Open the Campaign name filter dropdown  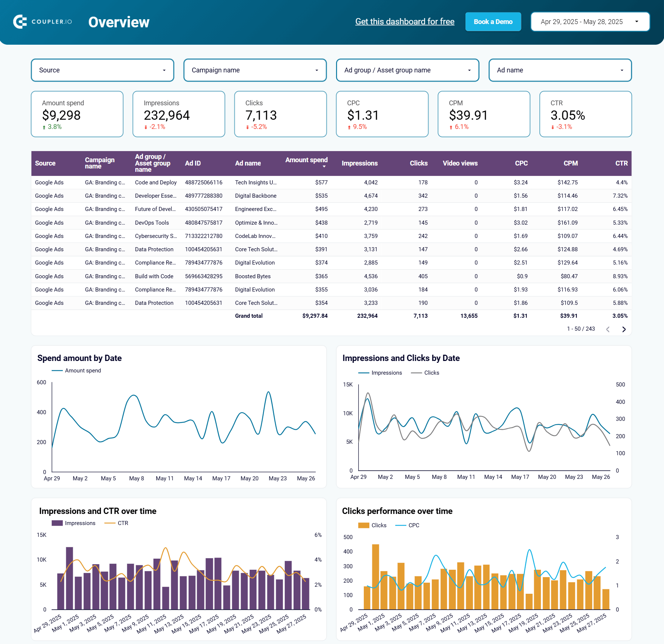click(x=255, y=70)
